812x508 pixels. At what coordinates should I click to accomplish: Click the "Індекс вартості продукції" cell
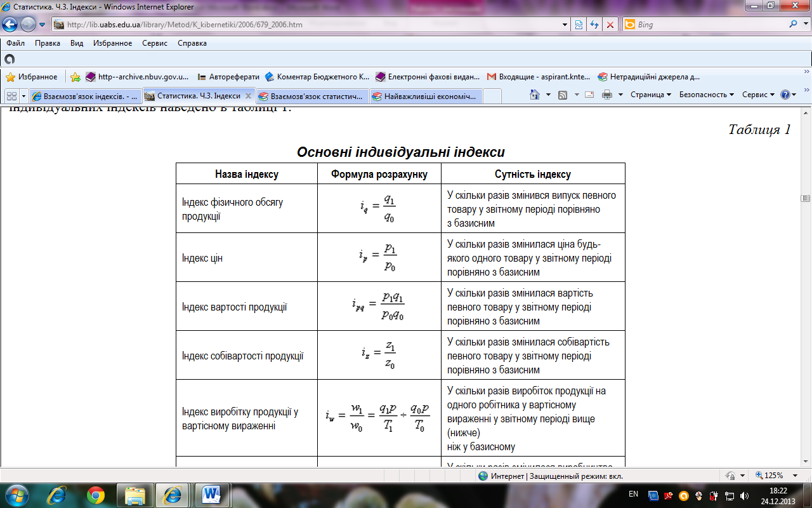pos(247,306)
